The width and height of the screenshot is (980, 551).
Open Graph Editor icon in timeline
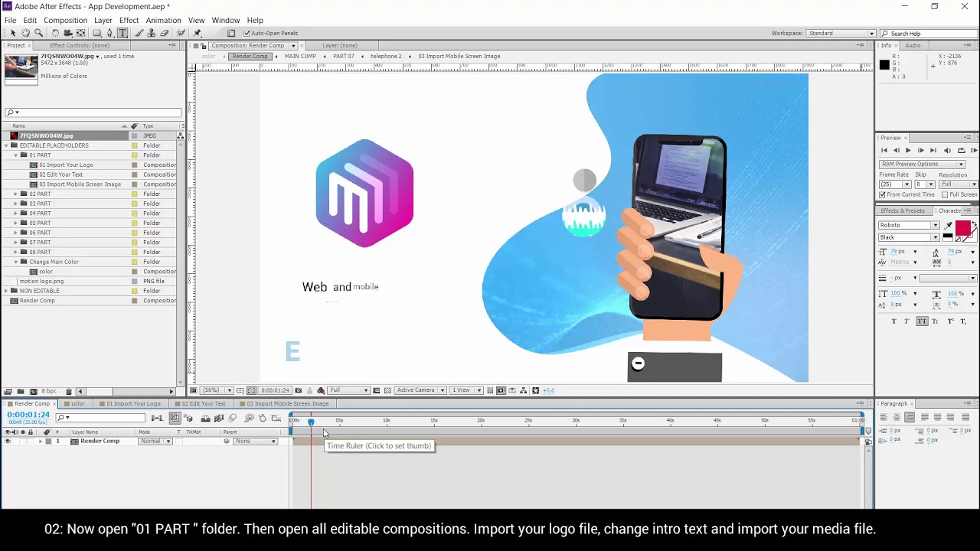(276, 418)
